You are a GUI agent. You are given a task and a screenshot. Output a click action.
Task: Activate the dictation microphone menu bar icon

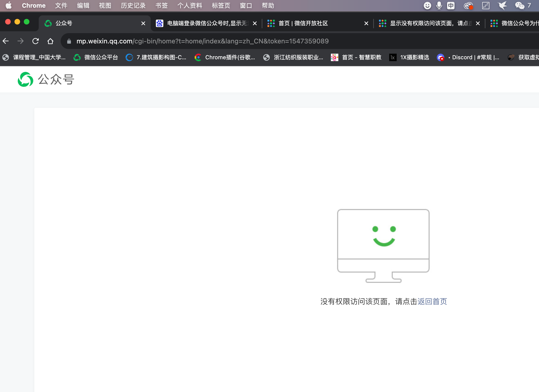(x=439, y=5)
